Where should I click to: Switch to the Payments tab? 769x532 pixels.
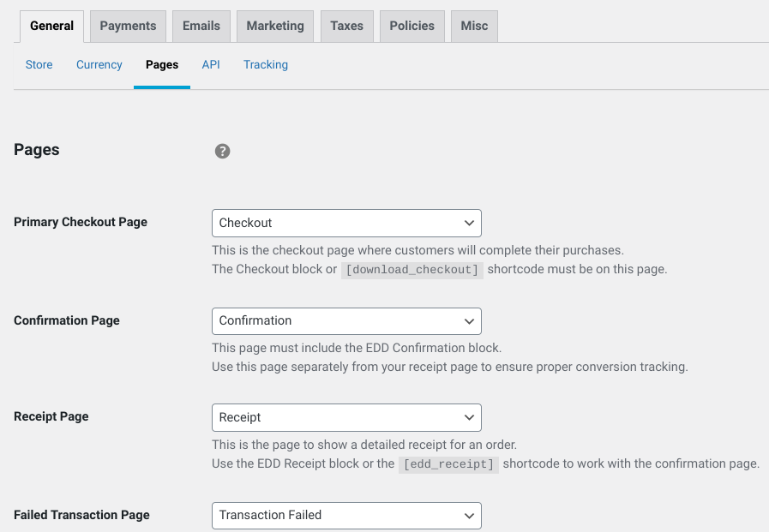[127, 26]
